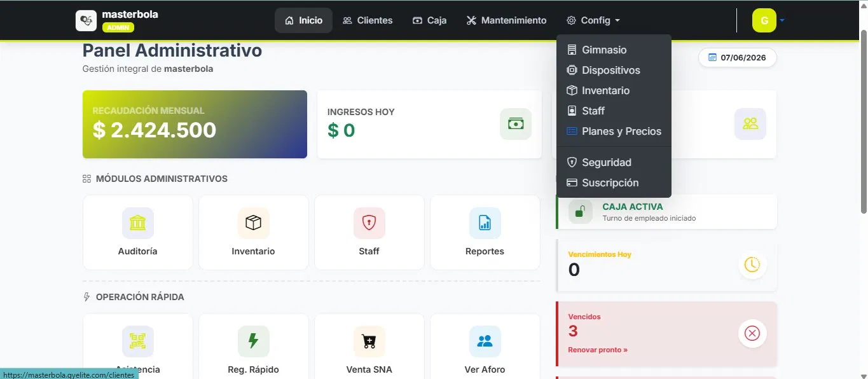Viewport: 868px width, 379px height.
Task: Click the Ingresos Hoy money icon
Action: point(516,124)
